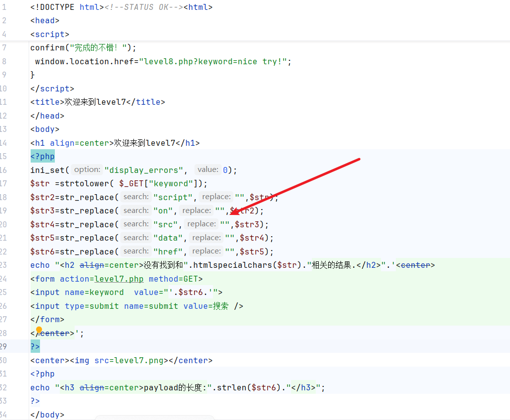Click the orange intention bulb on line 28

click(39, 330)
